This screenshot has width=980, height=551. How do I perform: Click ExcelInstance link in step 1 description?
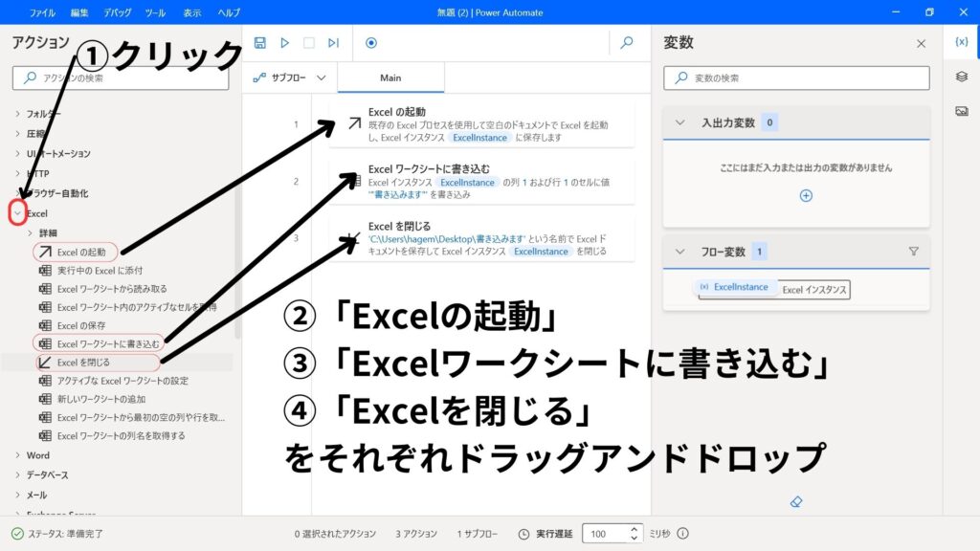(x=480, y=138)
